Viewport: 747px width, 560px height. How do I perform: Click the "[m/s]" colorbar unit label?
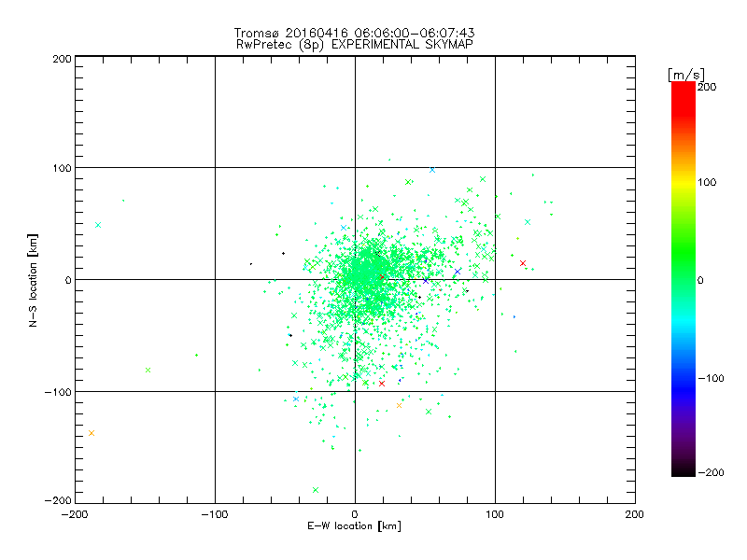click(x=686, y=75)
